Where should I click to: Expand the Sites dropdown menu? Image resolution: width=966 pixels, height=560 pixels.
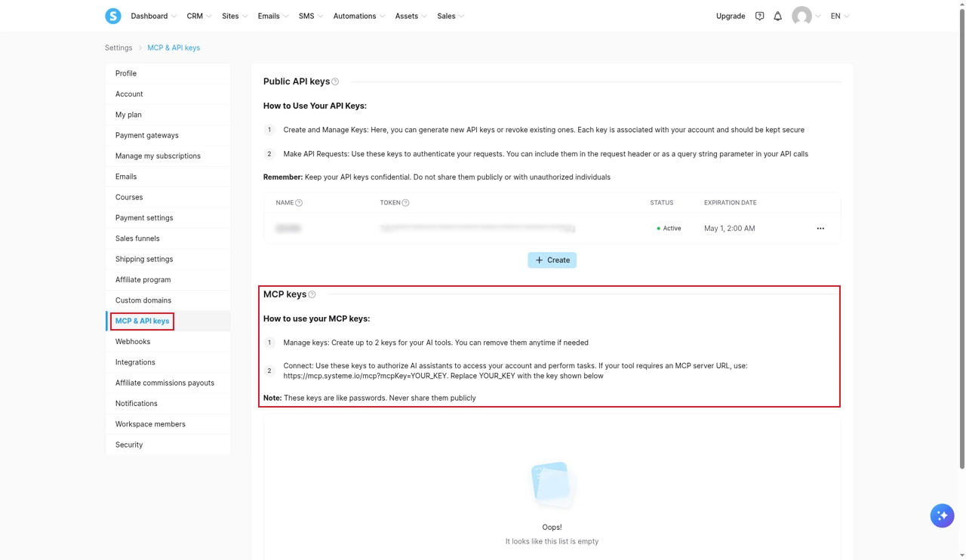[x=235, y=16]
